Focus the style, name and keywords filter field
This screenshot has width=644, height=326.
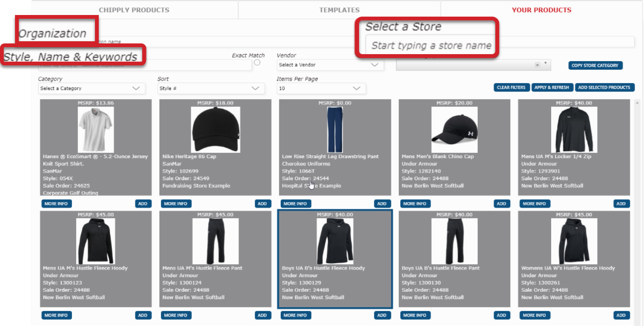click(x=145, y=65)
